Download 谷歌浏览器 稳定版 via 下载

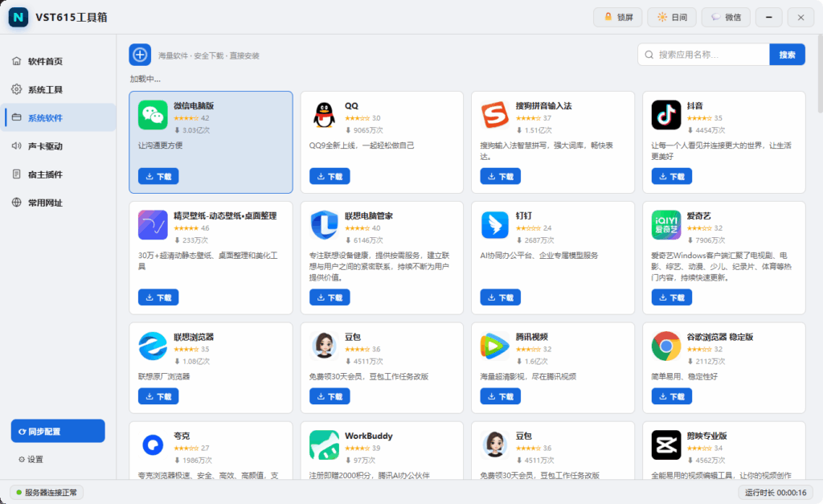pyautogui.click(x=672, y=396)
